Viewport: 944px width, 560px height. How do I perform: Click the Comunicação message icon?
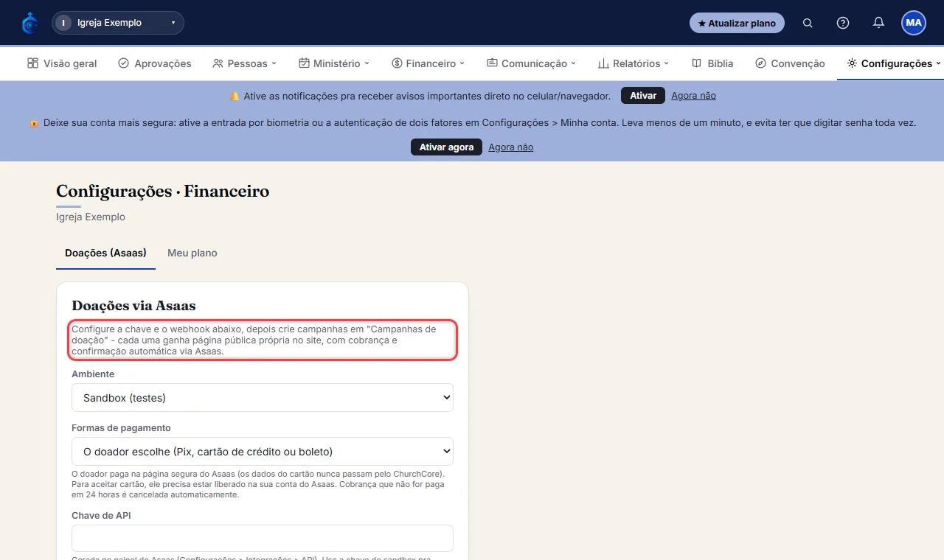pyautogui.click(x=492, y=63)
